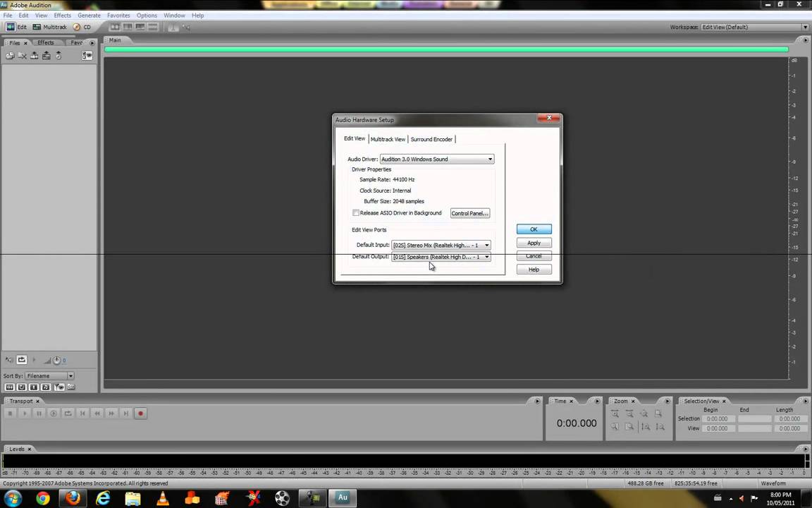812x508 pixels.
Task: Open Selection/View panel options arrow
Action: [805, 401]
